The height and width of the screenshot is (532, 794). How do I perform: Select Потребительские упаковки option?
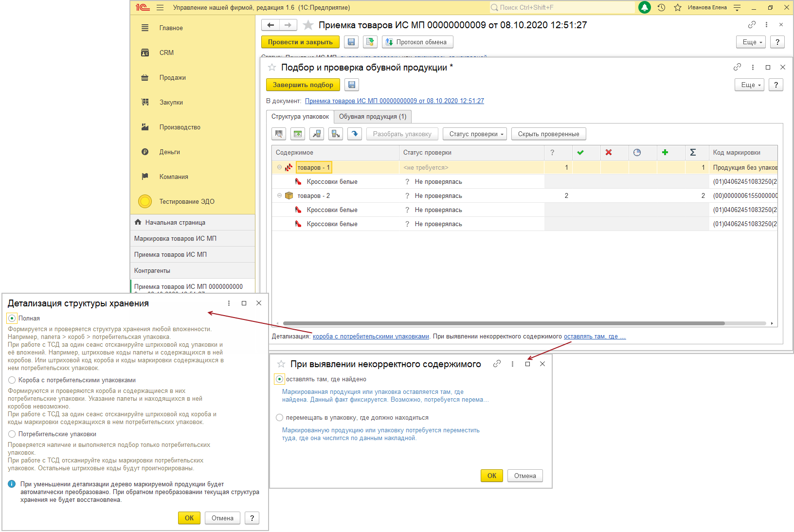[12, 434]
